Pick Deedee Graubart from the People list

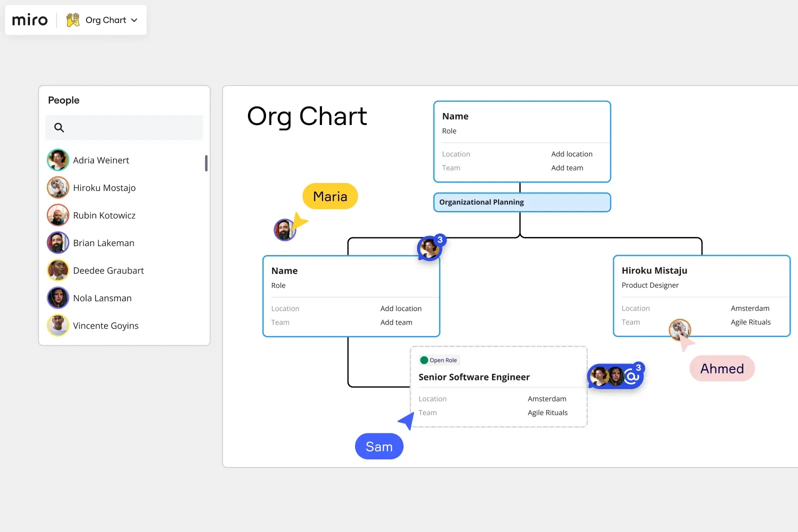coord(108,270)
